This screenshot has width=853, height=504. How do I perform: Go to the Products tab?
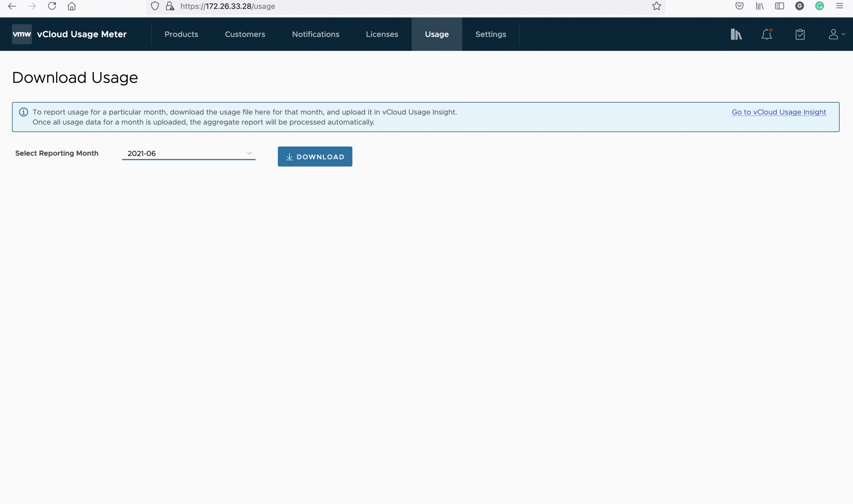tap(181, 34)
